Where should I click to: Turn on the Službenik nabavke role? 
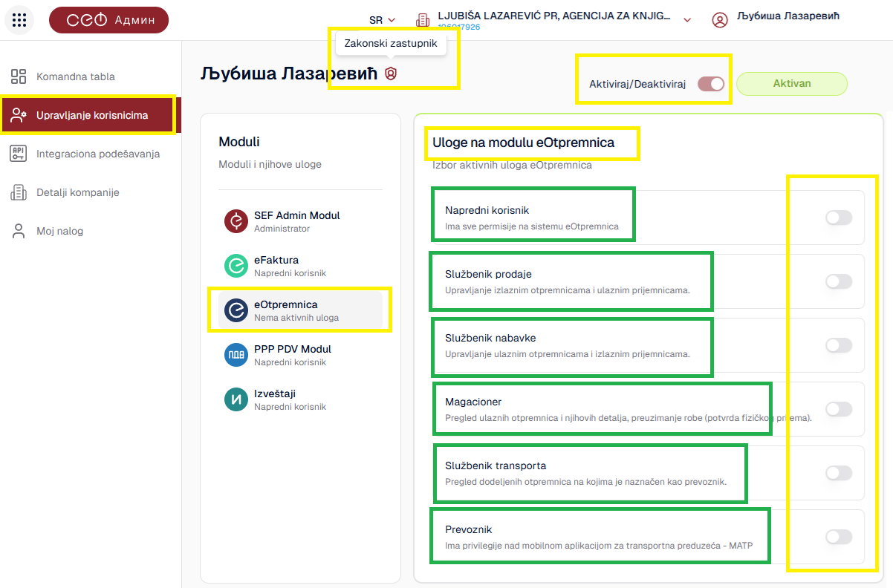839,345
